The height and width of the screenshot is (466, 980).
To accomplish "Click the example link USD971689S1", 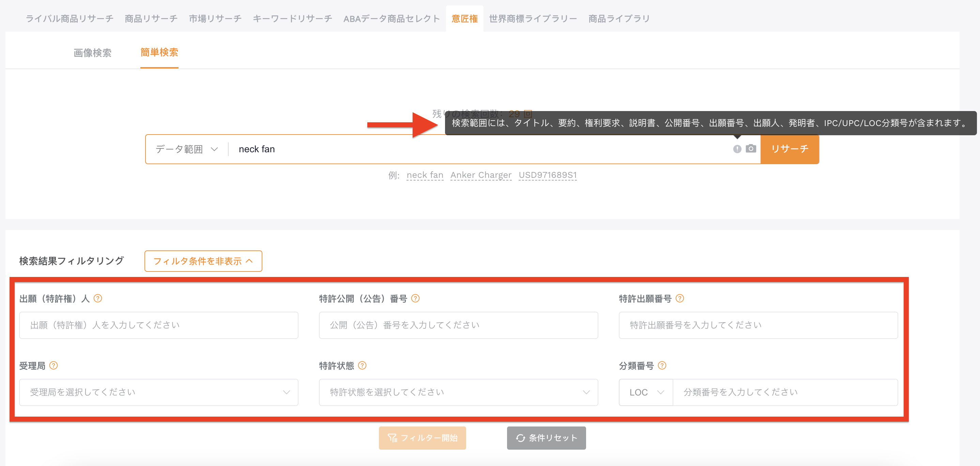I will 548,175.
